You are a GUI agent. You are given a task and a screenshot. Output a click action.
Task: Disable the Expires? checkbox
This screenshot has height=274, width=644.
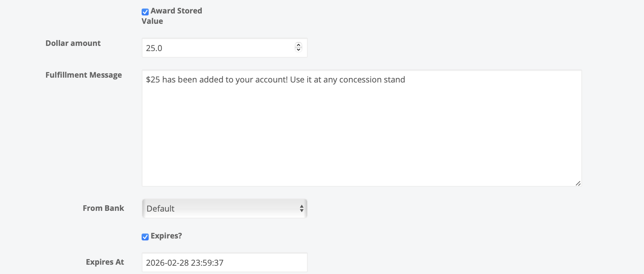[x=145, y=237]
